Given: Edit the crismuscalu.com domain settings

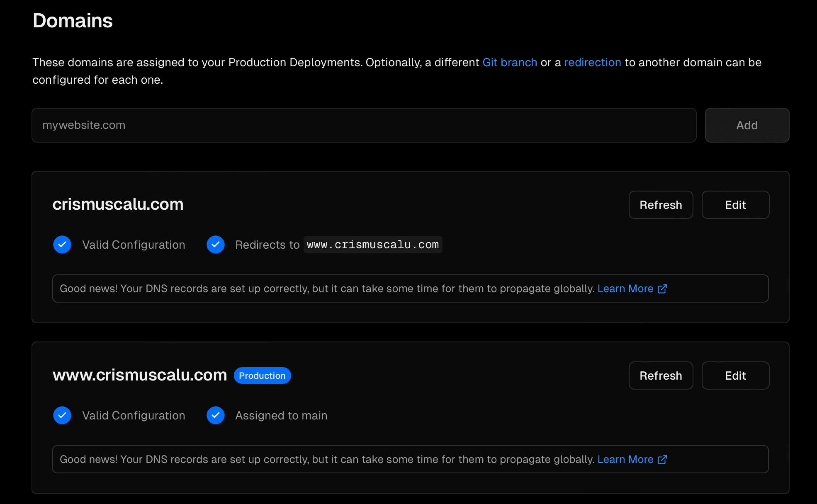Looking at the screenshot, I should point(735,205).
